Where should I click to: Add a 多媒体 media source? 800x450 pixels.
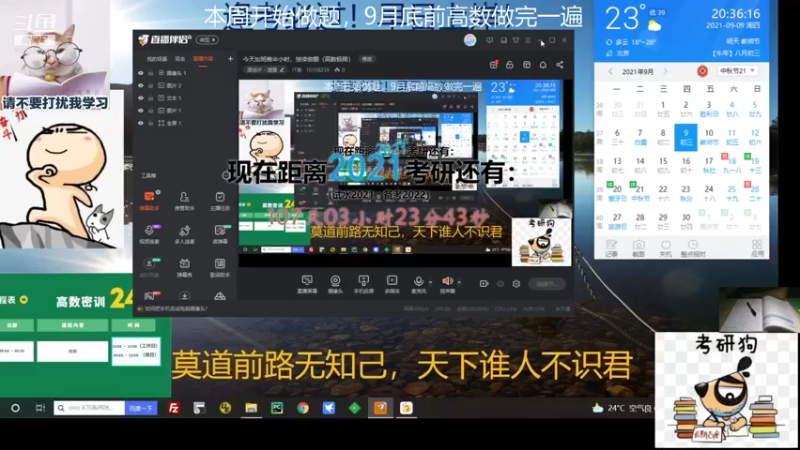click(x=392, y=284)
